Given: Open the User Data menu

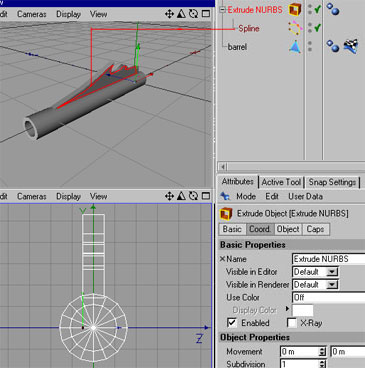Looking at the screenshot, I should point(305,196).
